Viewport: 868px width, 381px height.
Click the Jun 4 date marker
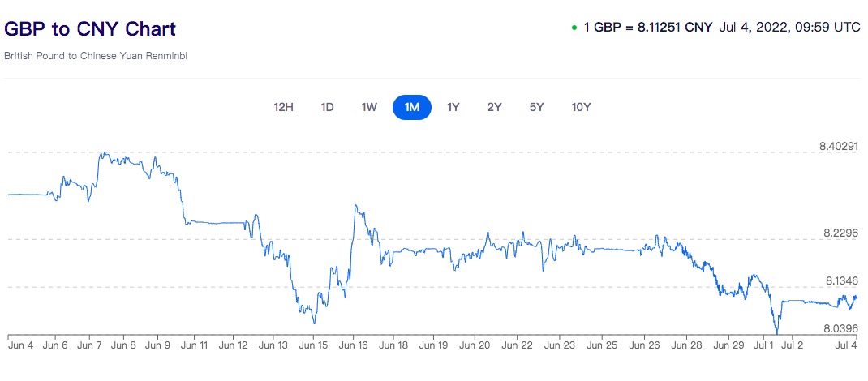[19, 345]
